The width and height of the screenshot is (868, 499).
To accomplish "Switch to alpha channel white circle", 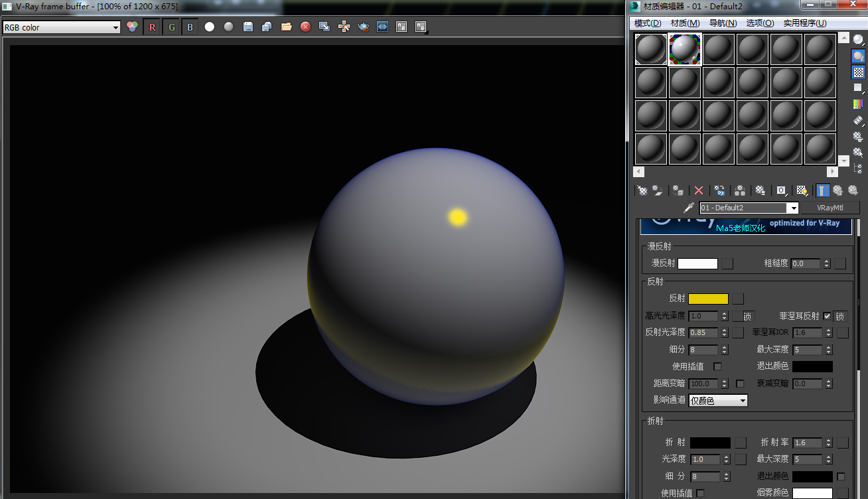I will coord(210,27).
